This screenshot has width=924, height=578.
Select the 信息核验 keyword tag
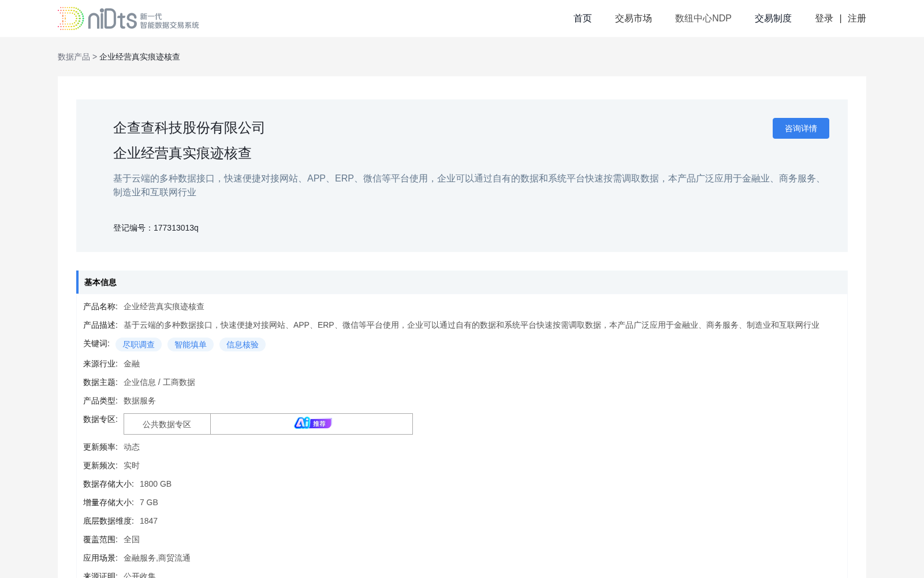[243, 344]
